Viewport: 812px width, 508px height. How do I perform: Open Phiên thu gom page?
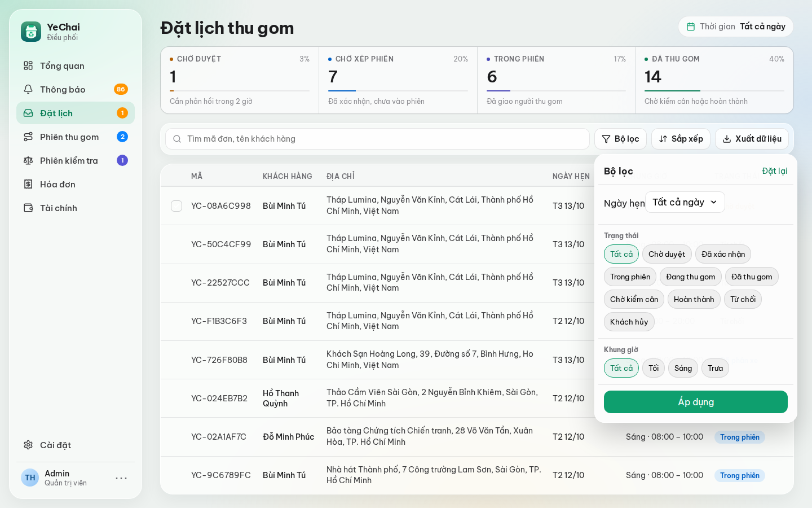click(x=76, y=137)
